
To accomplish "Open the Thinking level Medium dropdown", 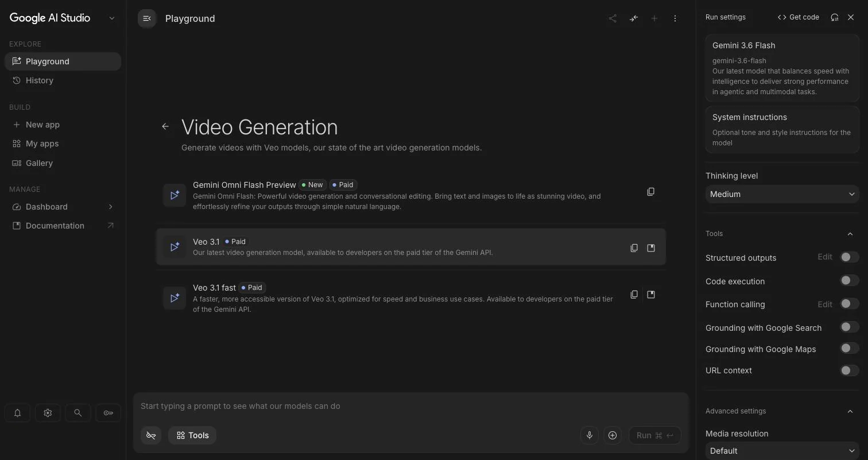I will coord(782,194).
